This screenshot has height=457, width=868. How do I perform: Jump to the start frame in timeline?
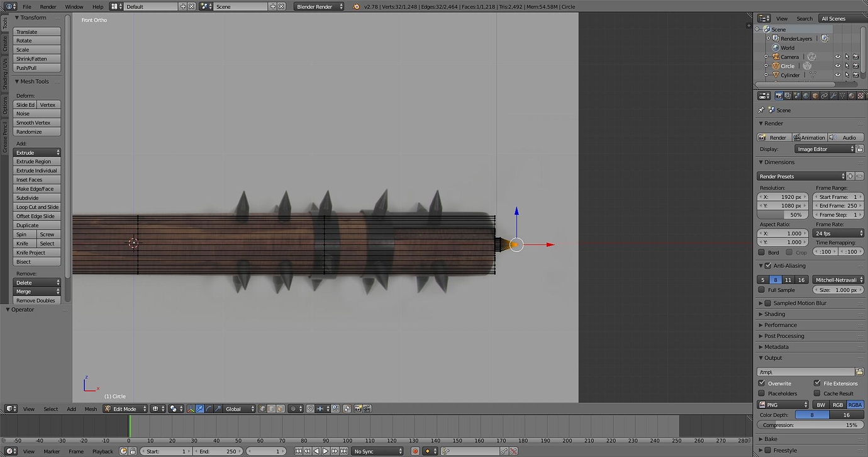[298, 451]
